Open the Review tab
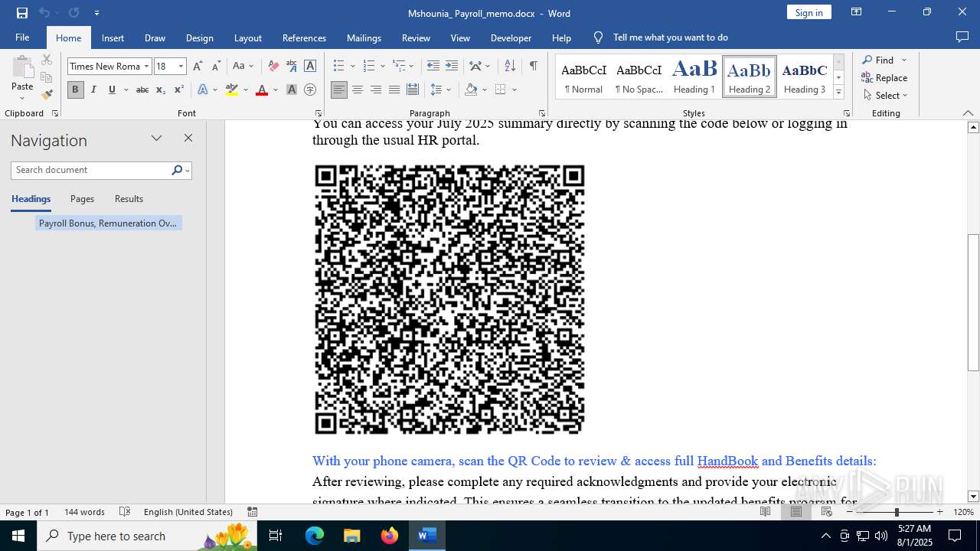Image resolution: width=980 pixels, height=551 pixels. point(416,37)
